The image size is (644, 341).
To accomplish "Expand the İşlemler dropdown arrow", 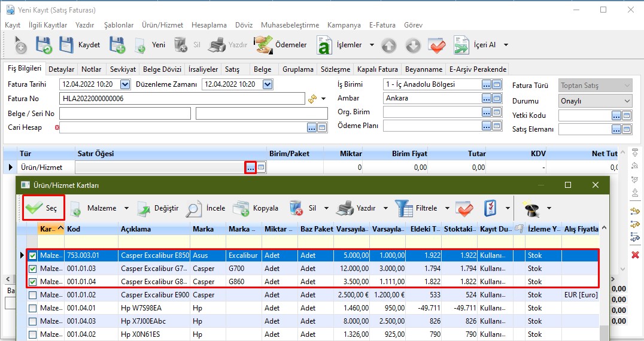I will tap(372, 45).
